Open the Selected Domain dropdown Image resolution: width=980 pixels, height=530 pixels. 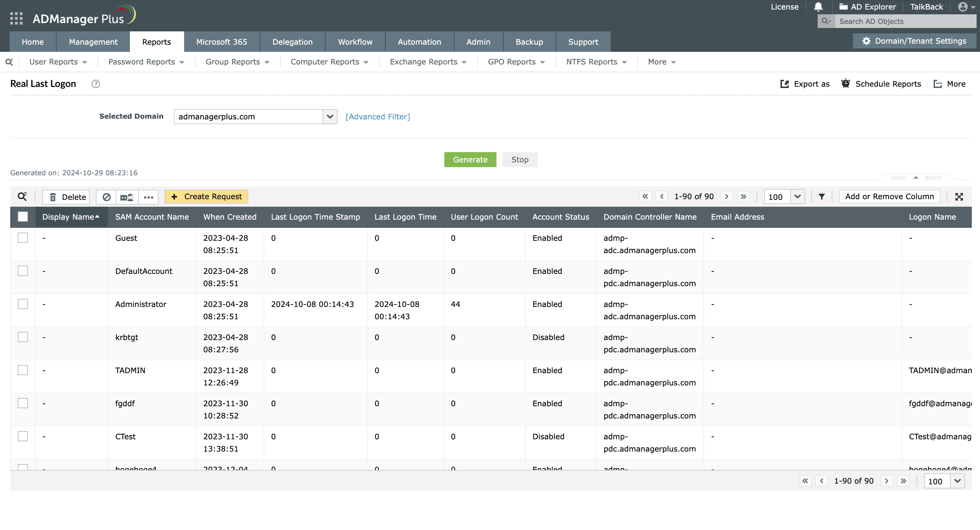[329, 116]
